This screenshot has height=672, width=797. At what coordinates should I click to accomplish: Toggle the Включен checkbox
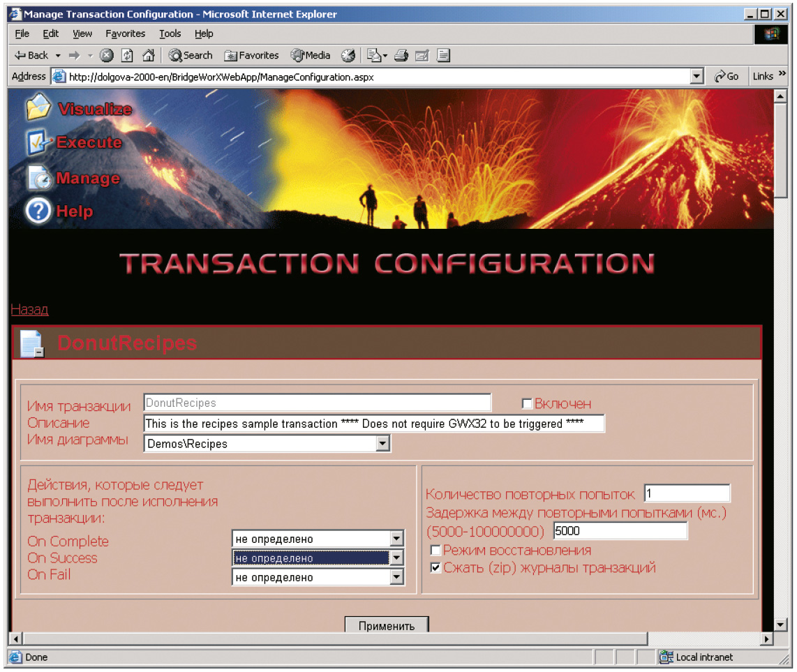[x=527, y=403]
